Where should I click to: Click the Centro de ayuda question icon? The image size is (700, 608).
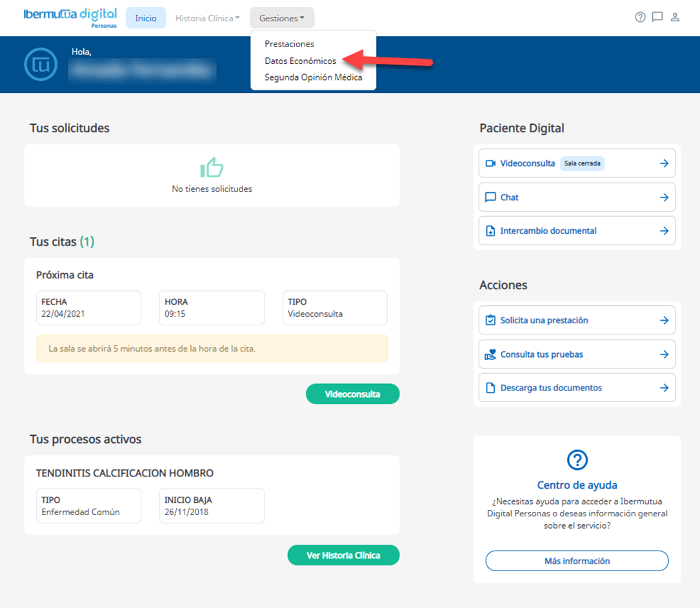(x=577, y=460)
